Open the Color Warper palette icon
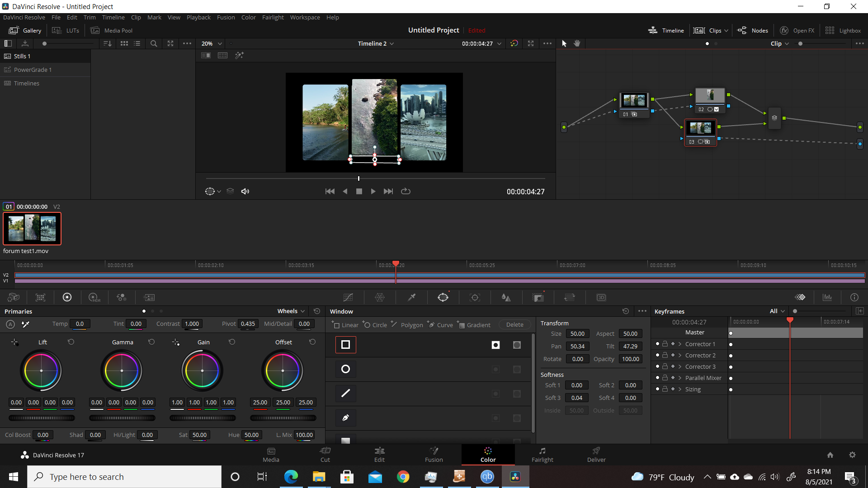868x488 pixels. pyautogui.click(x=380, y=297)
